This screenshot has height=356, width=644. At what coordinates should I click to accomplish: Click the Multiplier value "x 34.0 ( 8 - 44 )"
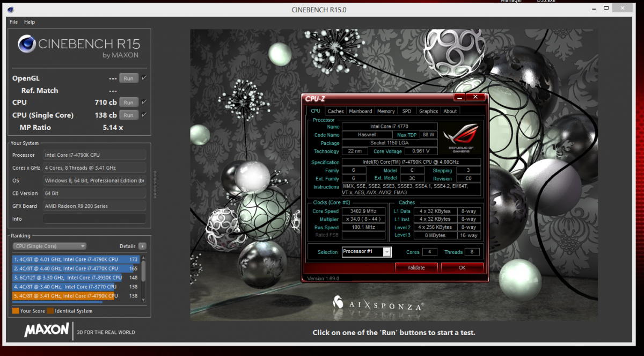364,219
